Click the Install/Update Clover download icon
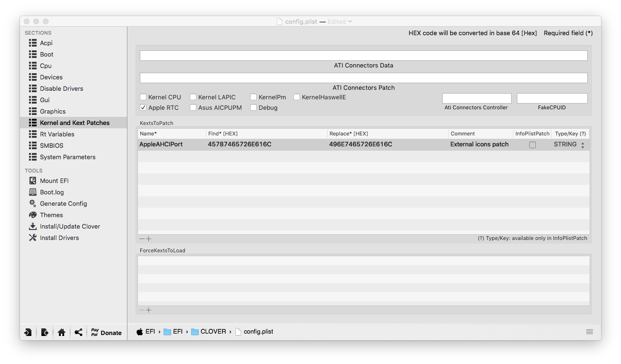This screenshot has width=621, height=364. 33,226
